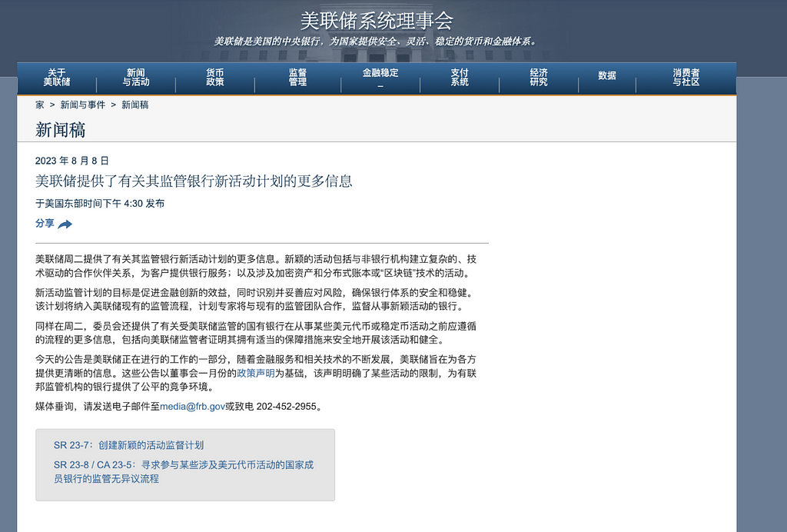Open the 关于美联储 menu
Screen dimensions: 787x532
pyautogui.click(x=57, y=78)
